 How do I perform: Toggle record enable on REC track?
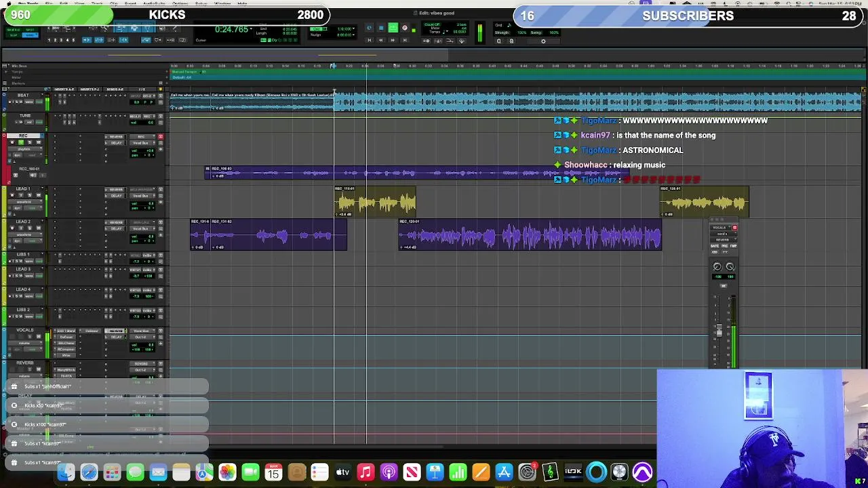click(12, 142)
